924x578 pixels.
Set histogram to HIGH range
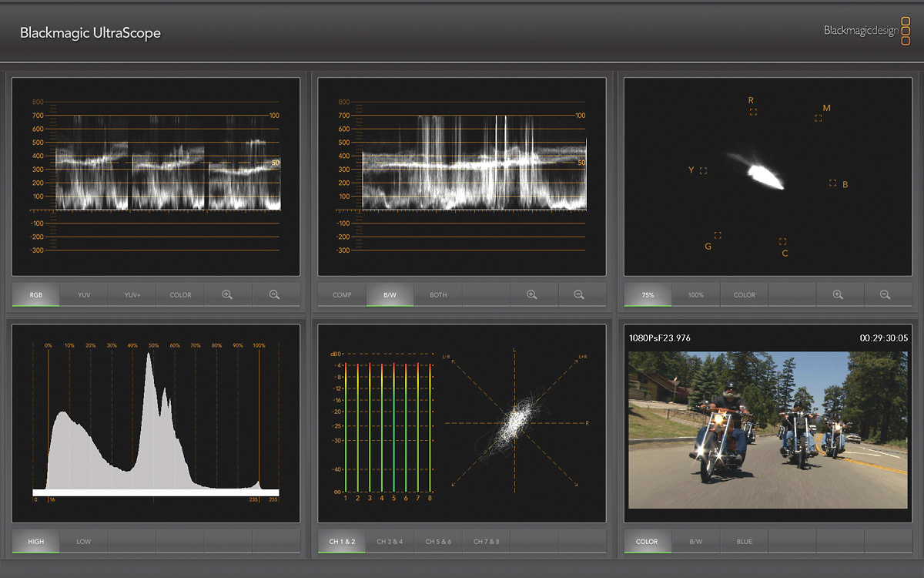coord(36,541)
